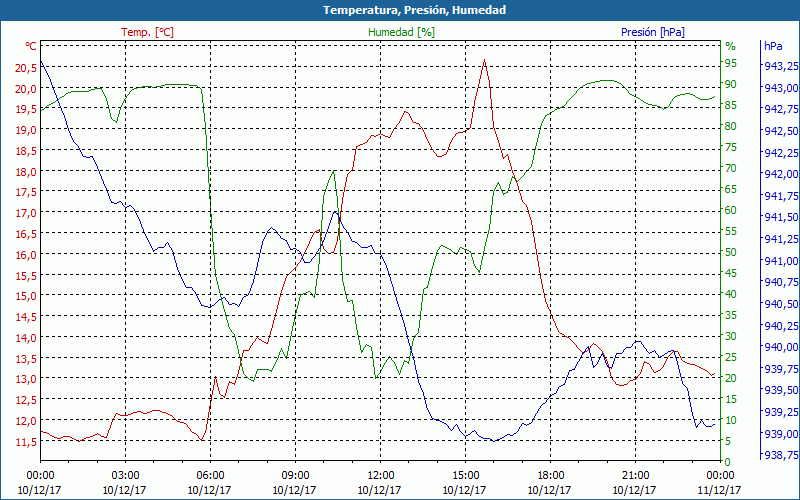Image resolution: width=800 pixels, height=500 pixels.
Task: Click the 14,0 temperature axis value
Action: click(26, 338)
